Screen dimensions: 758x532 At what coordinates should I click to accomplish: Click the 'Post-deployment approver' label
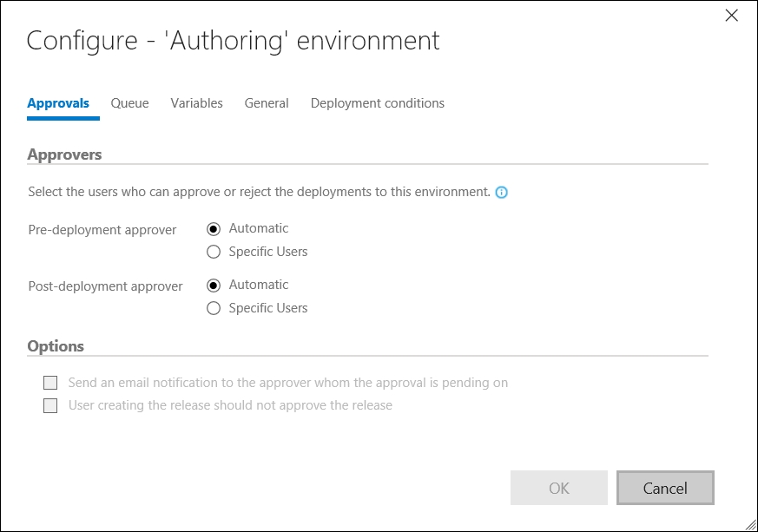(x=105, y=286)
